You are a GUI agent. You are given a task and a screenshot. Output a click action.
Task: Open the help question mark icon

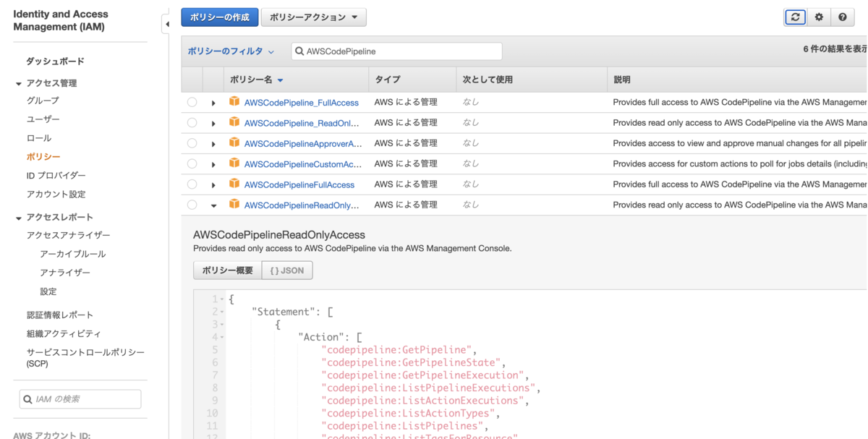843,17
